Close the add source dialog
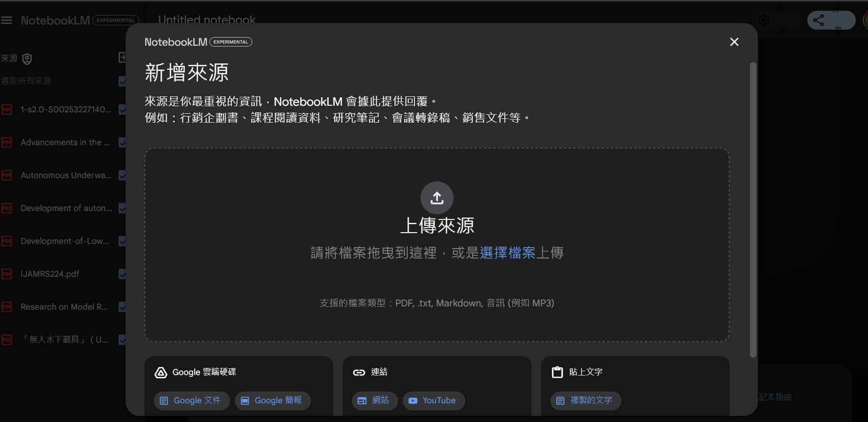The width and height of the screenshot is (868, 422). point(734,42)
